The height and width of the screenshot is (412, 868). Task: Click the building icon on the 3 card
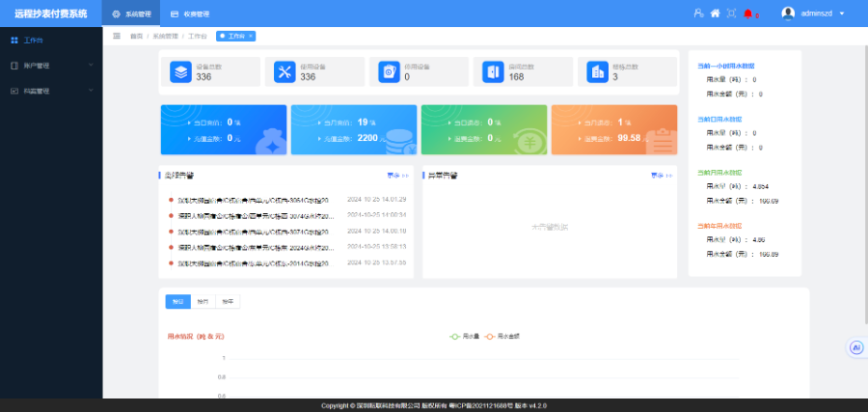(x=597, y=72)
